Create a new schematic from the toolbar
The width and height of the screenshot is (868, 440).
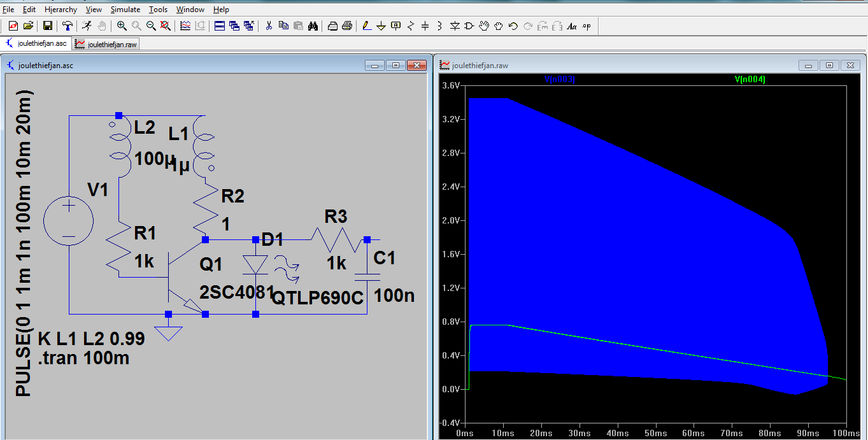13,26
